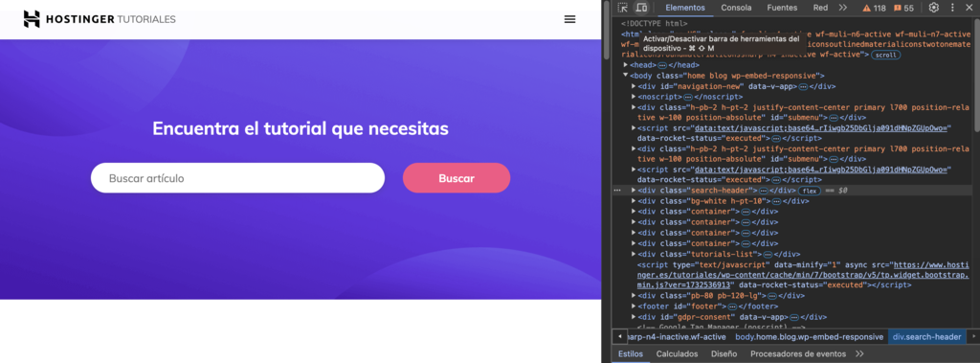Click heading Encuentra el tutorial que necesitas
The image size is (980, 363).
coord(301,129)
